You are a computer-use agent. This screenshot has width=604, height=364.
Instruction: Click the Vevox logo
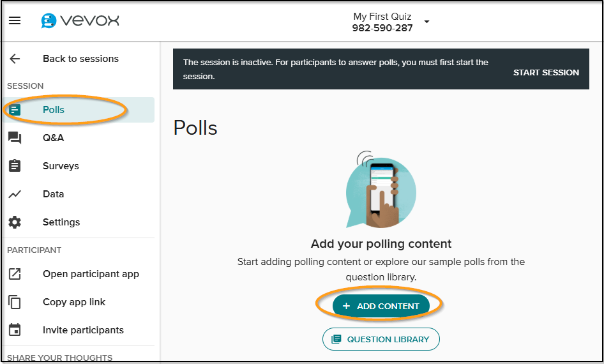click(x=80, y=20)
